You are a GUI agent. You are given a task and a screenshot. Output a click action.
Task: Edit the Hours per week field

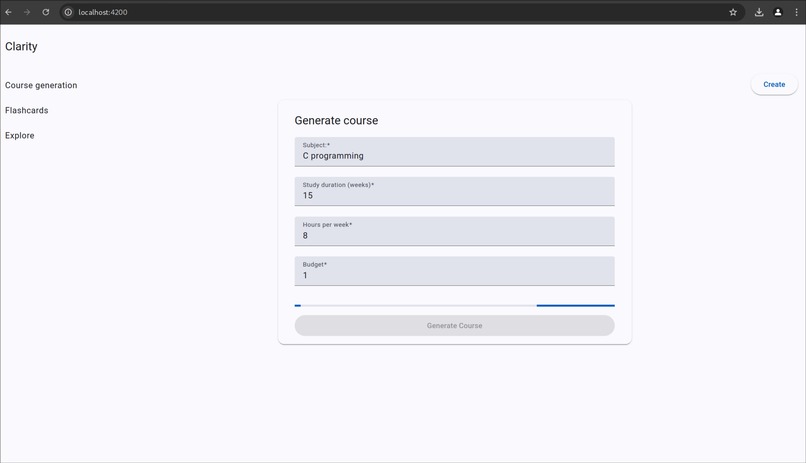tap(454, 231)
